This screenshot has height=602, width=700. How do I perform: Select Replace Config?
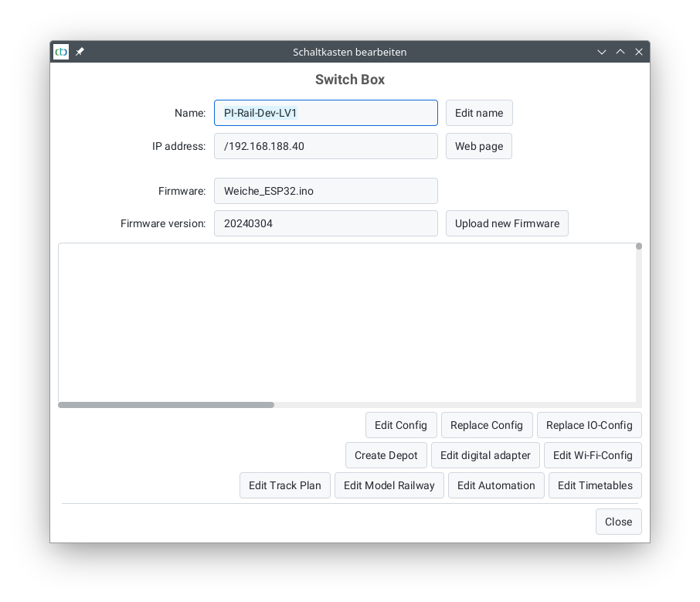click(x=487, y=424)
